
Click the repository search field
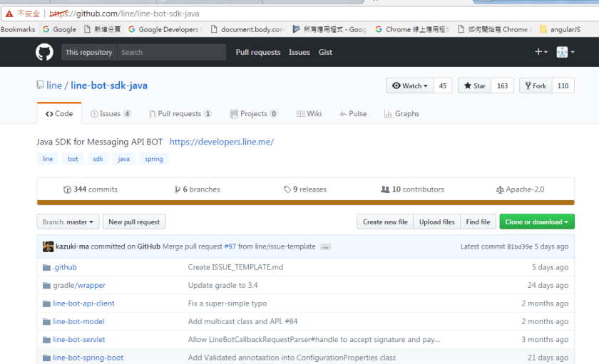tap(171, 52)
